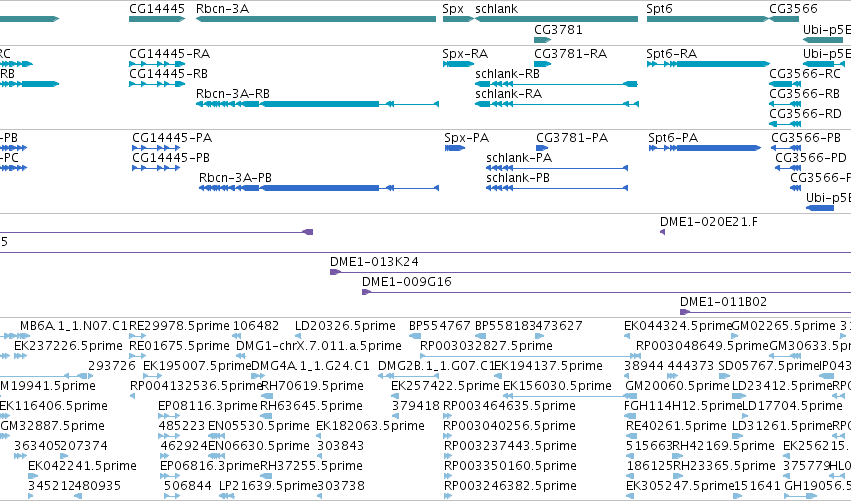Select the EK257422.5prime EST label

(445, 386)
